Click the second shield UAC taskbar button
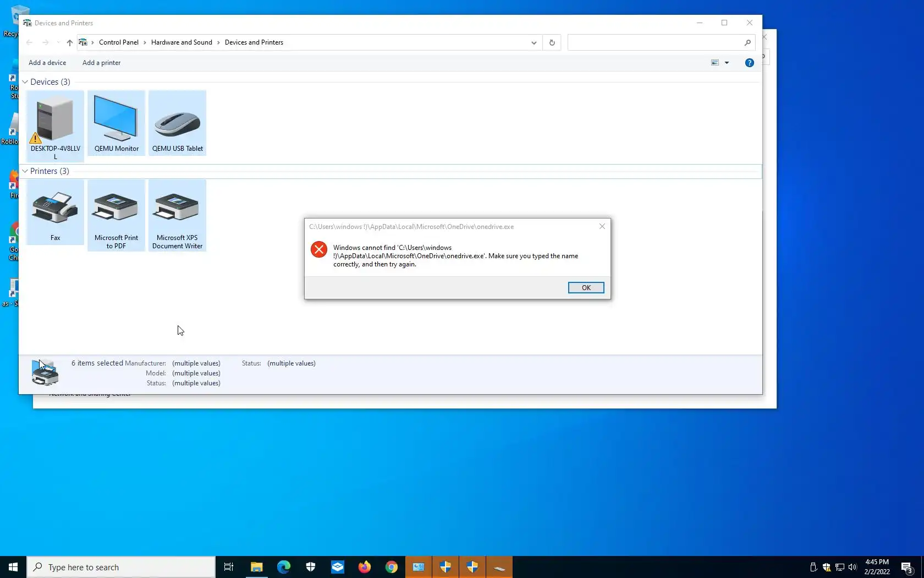 point(472,567)
